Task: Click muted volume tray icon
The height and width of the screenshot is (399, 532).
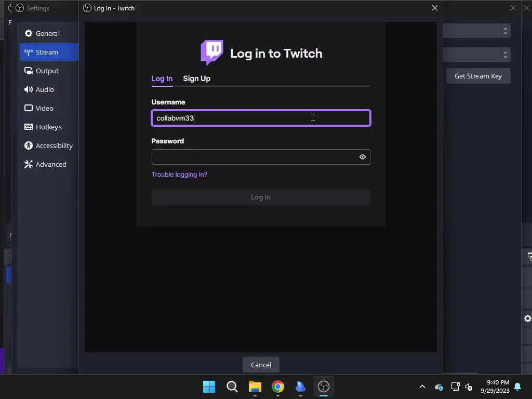Action: [x=469, y=387]
